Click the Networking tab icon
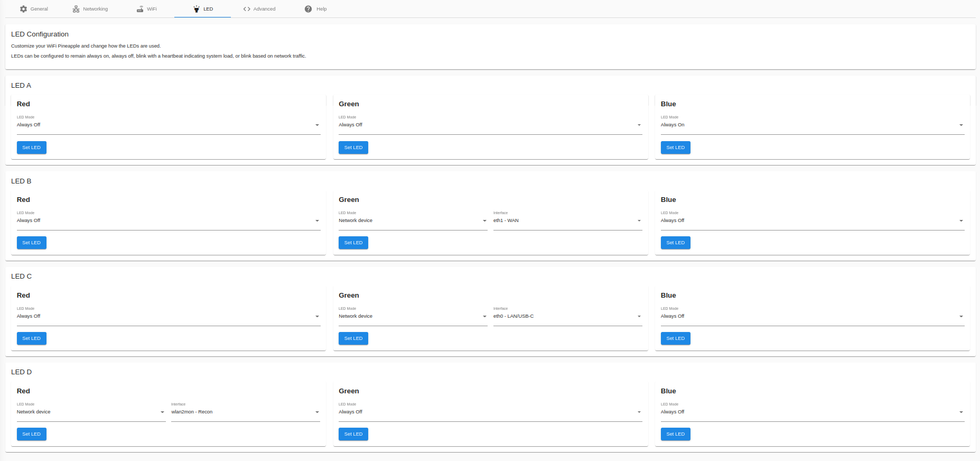 pyautogui.click(x=76, y=9)
